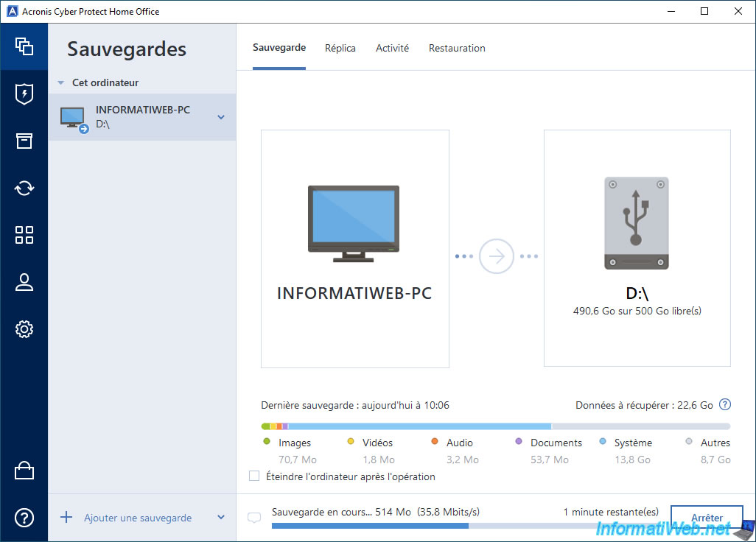Open the Tools grid icon
The image size is (756, 542).
(x=24, y=235)
